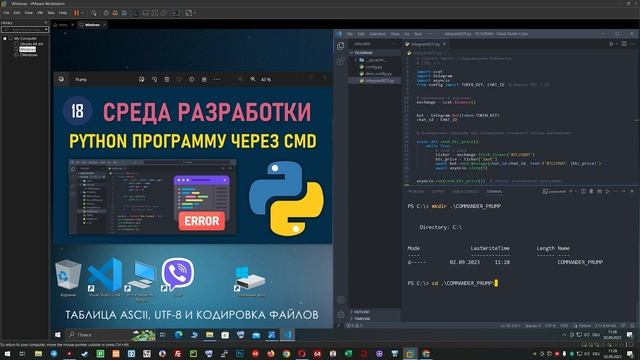Switch to the OUTPUT panel tab

click(x=438, y=191)
